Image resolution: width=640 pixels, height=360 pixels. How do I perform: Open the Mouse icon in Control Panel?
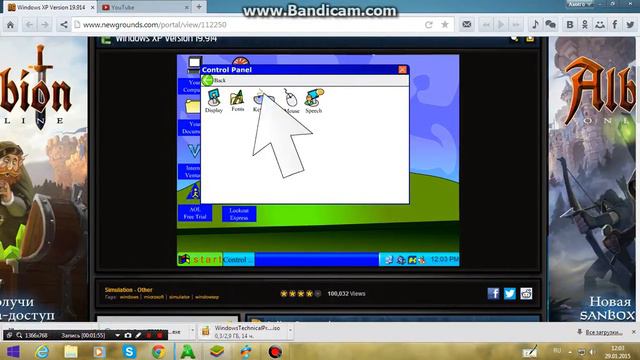[291, 101]
